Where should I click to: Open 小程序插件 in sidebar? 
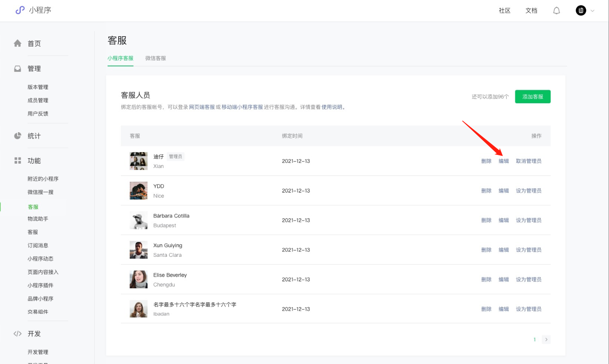click(x=40, y=285)
